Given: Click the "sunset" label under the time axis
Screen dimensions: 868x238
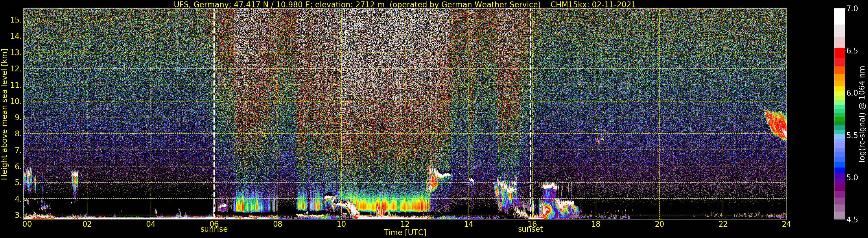Looking at the screenshot, I should click(530, 229).
